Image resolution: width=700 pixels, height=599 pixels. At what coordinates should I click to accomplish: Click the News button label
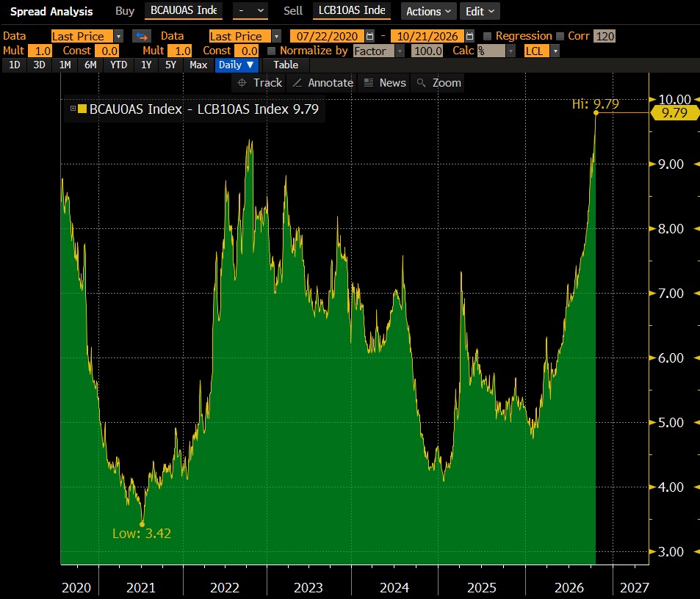click(x=393, y=82)
